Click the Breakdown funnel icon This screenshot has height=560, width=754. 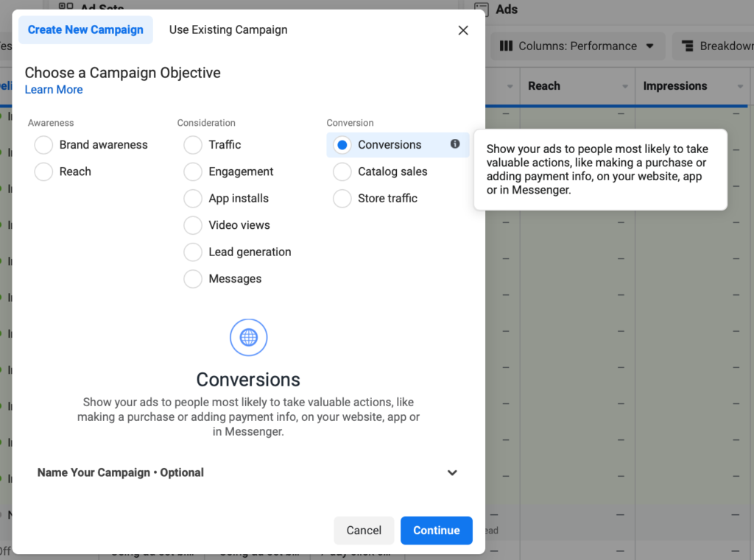coord(689,46)
